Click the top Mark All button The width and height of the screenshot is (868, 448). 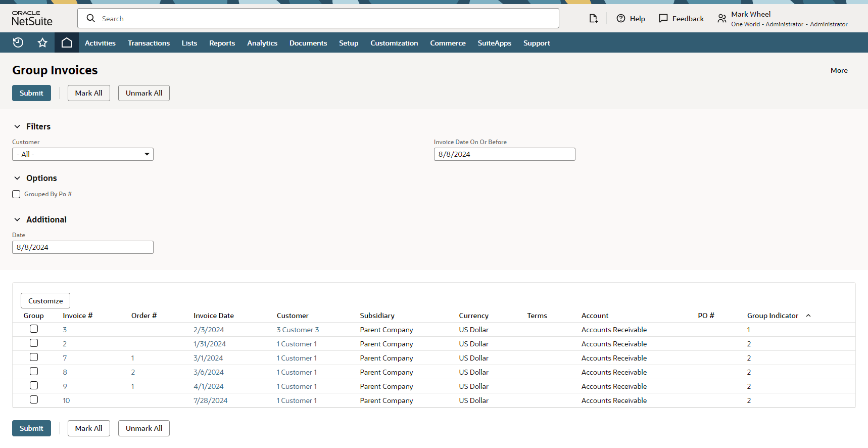pos(89,93)
